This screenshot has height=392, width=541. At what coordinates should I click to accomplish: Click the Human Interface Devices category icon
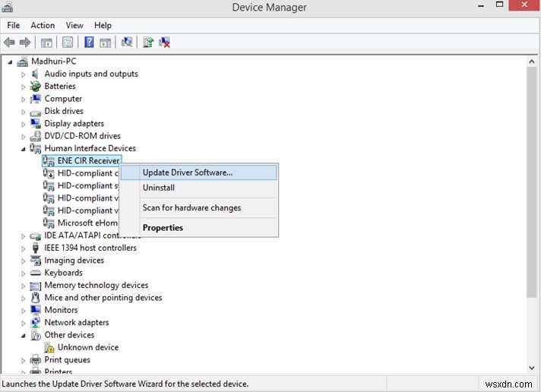click(x=35, y=148)
